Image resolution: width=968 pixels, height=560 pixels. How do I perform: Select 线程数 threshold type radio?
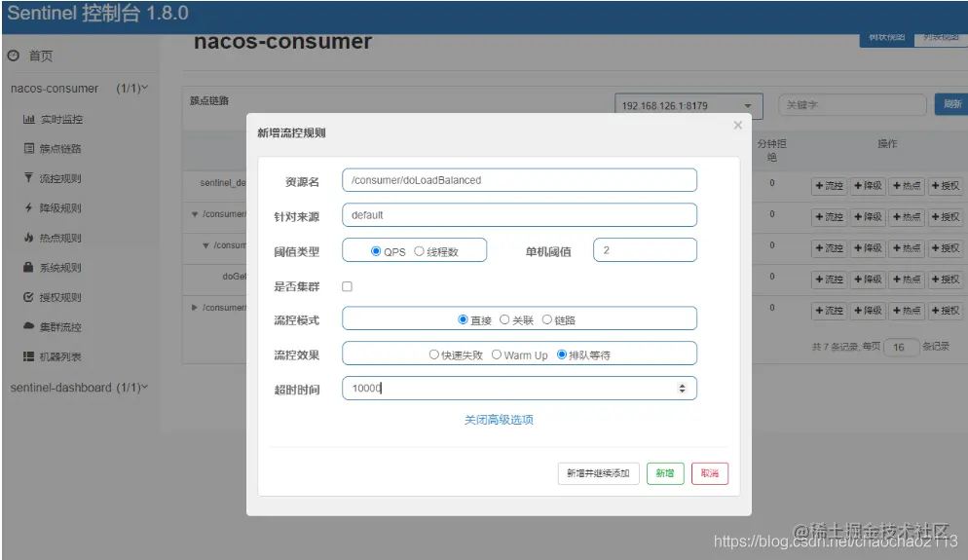(x=419, y=251)
